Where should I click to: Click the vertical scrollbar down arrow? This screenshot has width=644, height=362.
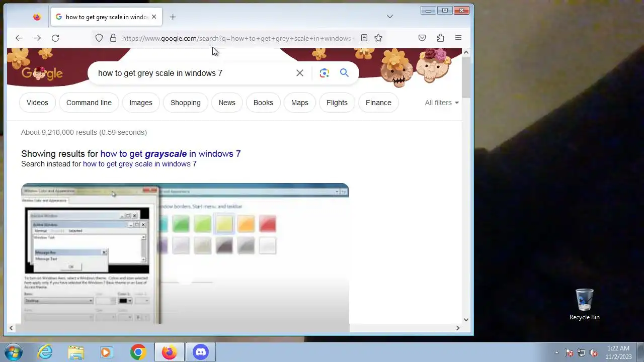(x=466, y=319)
